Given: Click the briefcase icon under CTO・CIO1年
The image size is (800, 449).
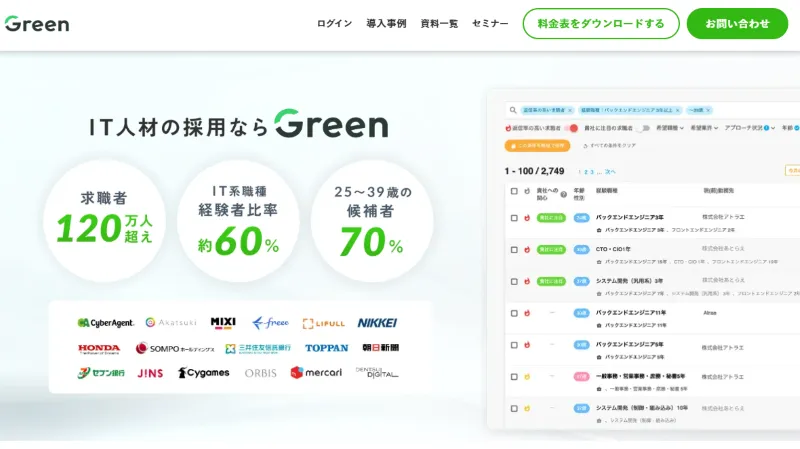Looking at the screenshot, I should [x=599, y=262].
